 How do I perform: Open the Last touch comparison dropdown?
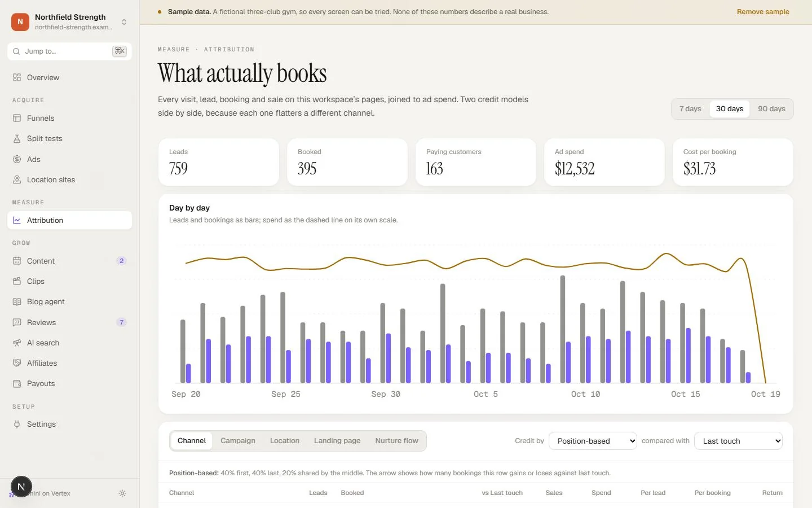pyautogui.click(x=739, y=441)
